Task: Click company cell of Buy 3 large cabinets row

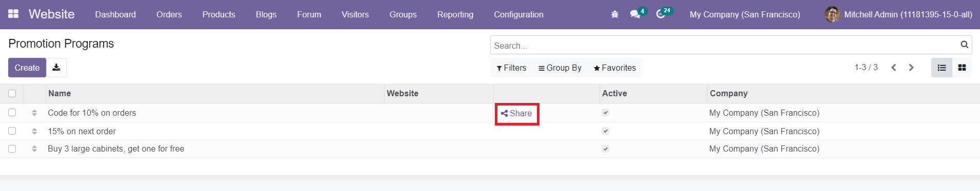Action: (764, 148)
